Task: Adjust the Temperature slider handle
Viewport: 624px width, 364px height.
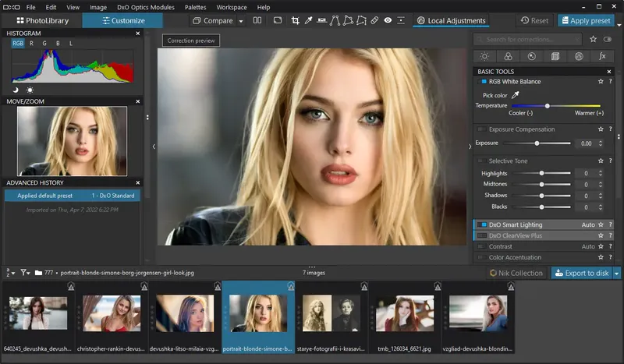Action: click(548, 105)
